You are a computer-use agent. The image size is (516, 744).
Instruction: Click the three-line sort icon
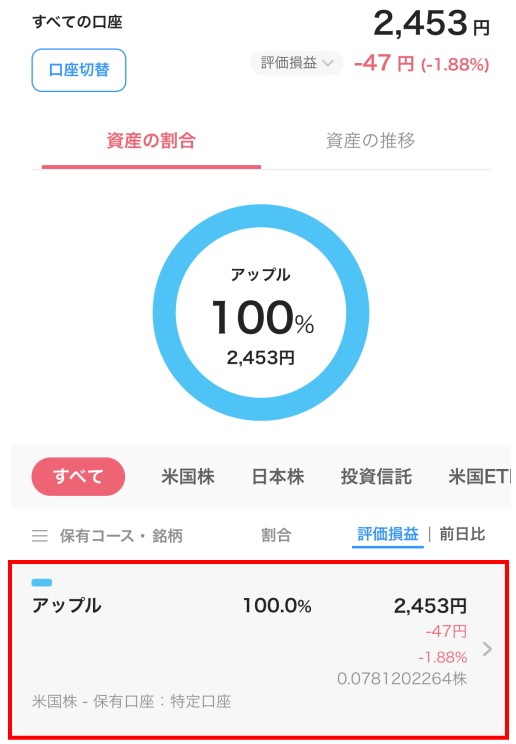click(40, 536)
